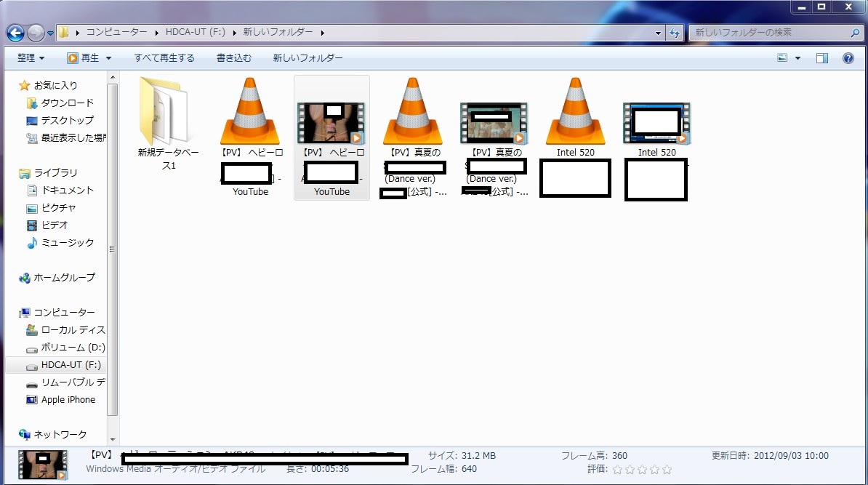Open デスクトップ in favorites
The image size is (868, 485).
67,120
